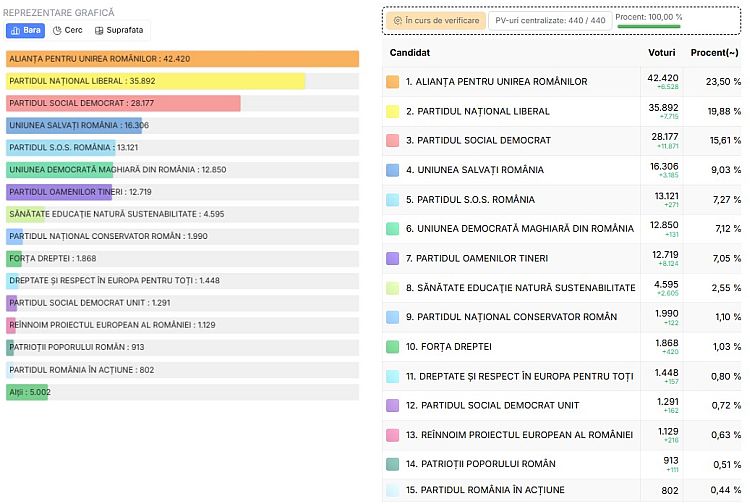The image size is (750, 504).
Task: Click 'PV-uri centralizate: 440 / 440' badge
Action: pos(550,21)
